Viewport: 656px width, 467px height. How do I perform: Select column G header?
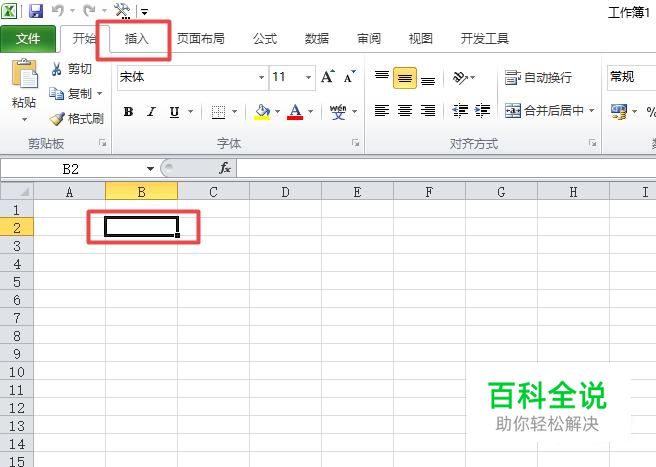[501, 192]
